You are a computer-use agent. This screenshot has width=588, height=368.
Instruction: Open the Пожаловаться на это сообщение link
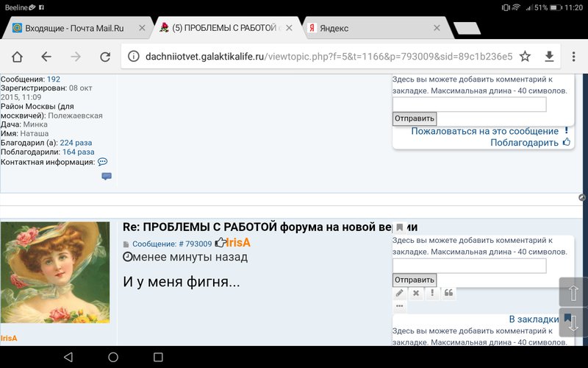[x=484, y=131]
